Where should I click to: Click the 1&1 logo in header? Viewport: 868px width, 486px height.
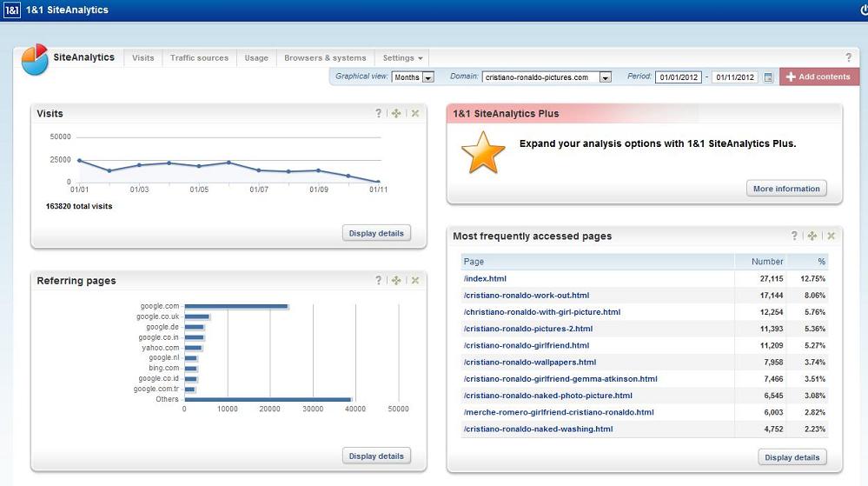(11, 10)
